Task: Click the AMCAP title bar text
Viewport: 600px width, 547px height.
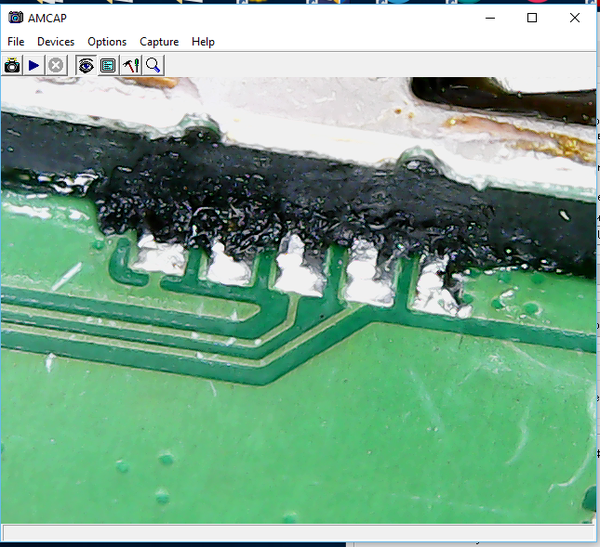Action: pyautogui.click(x=46, y=18)
